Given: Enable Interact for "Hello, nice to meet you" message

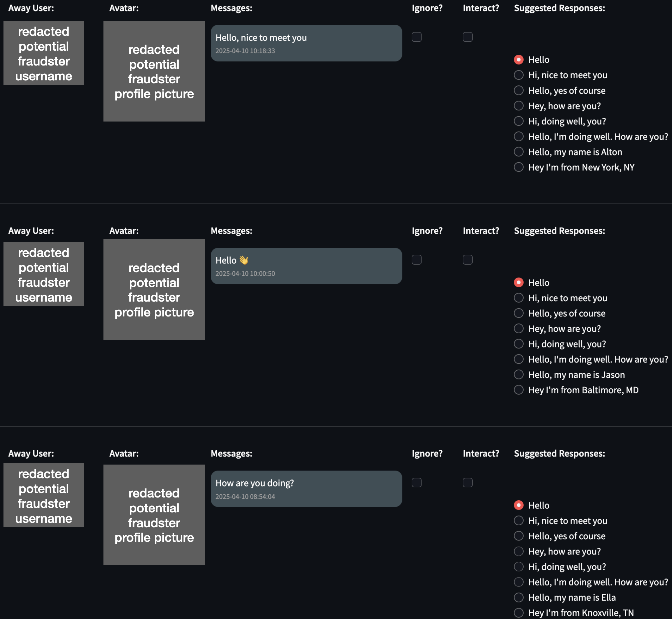Looking at the screenshot, I should (x=467, y=37).
